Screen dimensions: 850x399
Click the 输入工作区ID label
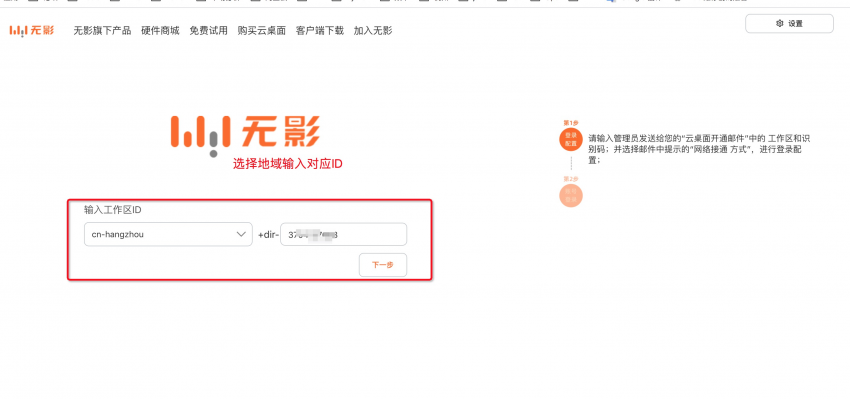tap(113, 210)
